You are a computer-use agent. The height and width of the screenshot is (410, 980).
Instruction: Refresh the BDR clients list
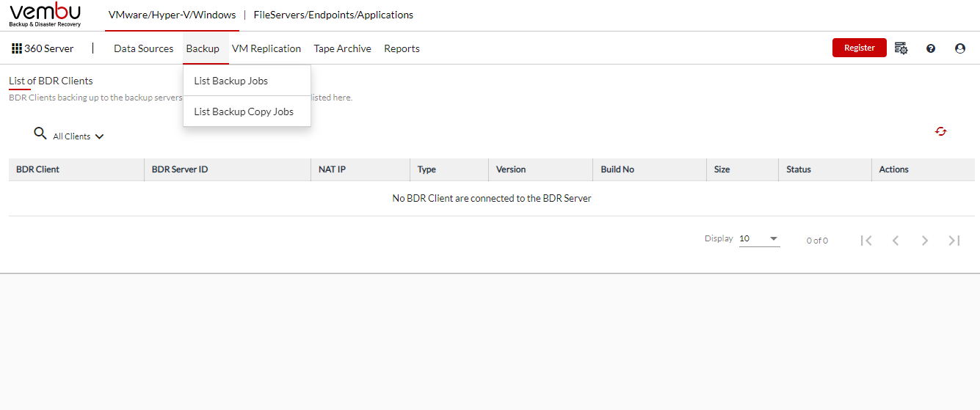(941, 131)
